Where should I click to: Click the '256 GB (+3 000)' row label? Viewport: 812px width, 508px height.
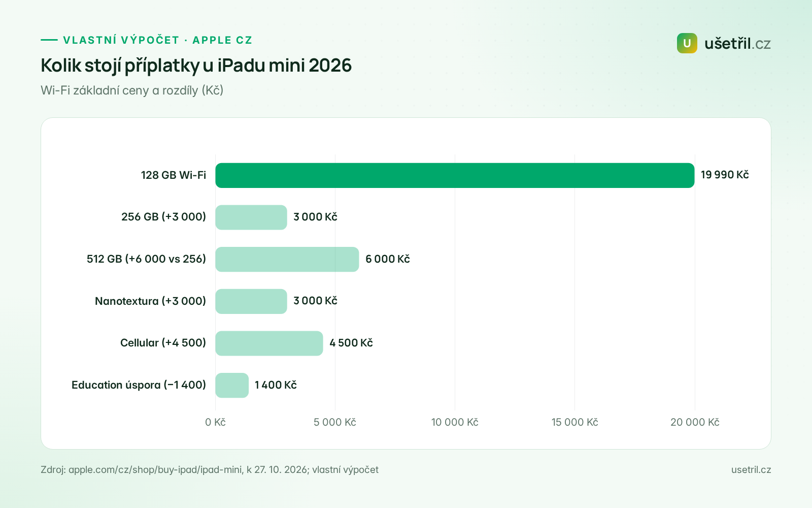tap(163, 217)
